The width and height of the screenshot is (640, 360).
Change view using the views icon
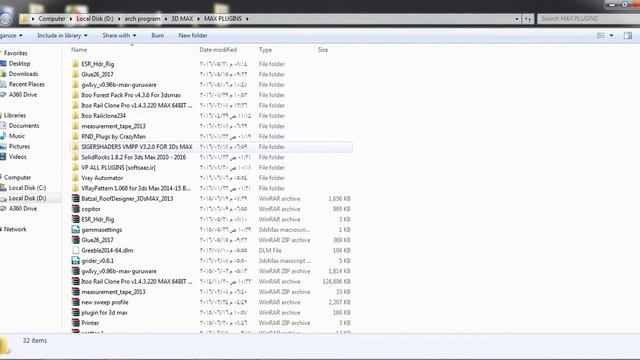[x=601, y=36]
